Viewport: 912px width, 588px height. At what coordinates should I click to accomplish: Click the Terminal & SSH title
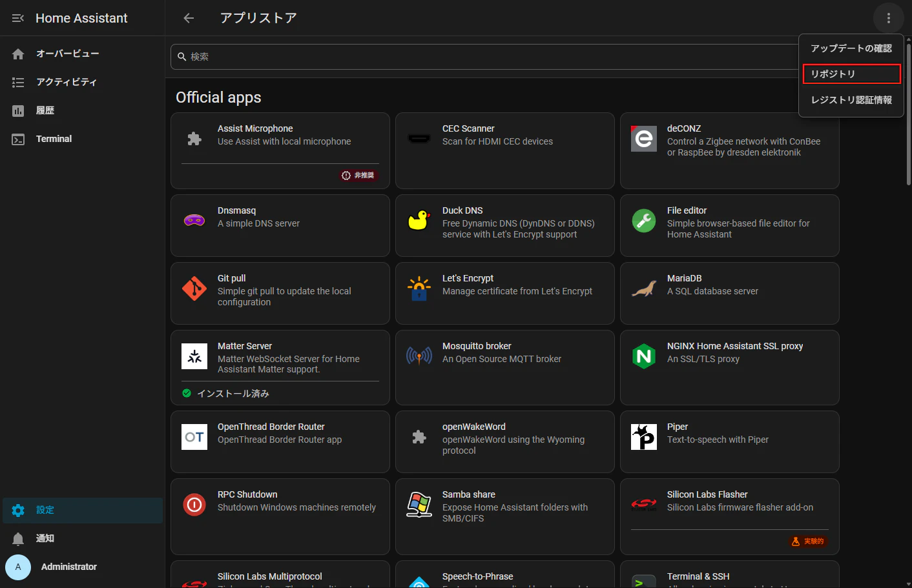pyautogui.click(x=698, y=576)
